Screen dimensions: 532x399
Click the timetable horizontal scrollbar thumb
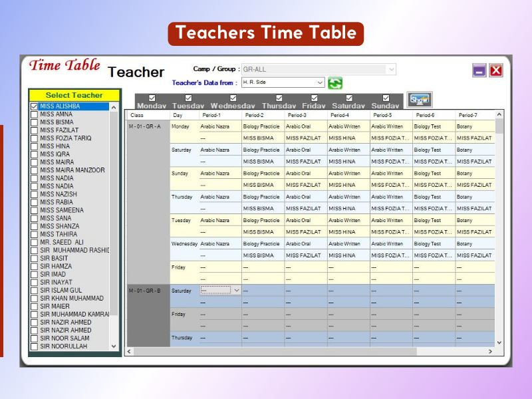point(273,351)
